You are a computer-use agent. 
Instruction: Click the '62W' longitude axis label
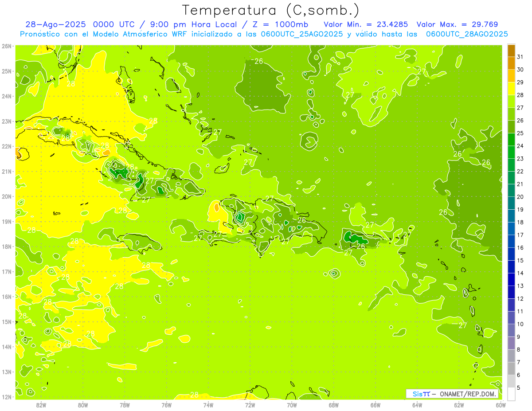pos(459,404)
